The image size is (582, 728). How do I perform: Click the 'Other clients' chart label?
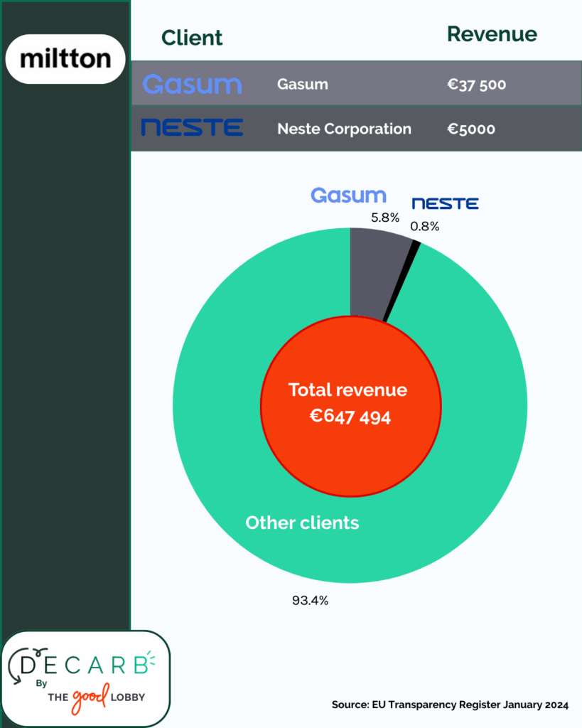pos(302,523)
